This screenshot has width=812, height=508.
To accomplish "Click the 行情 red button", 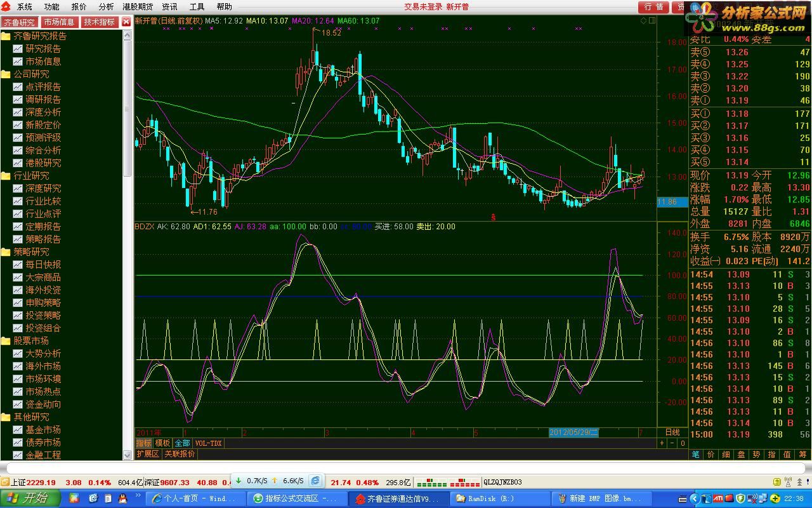I will 653,7.
